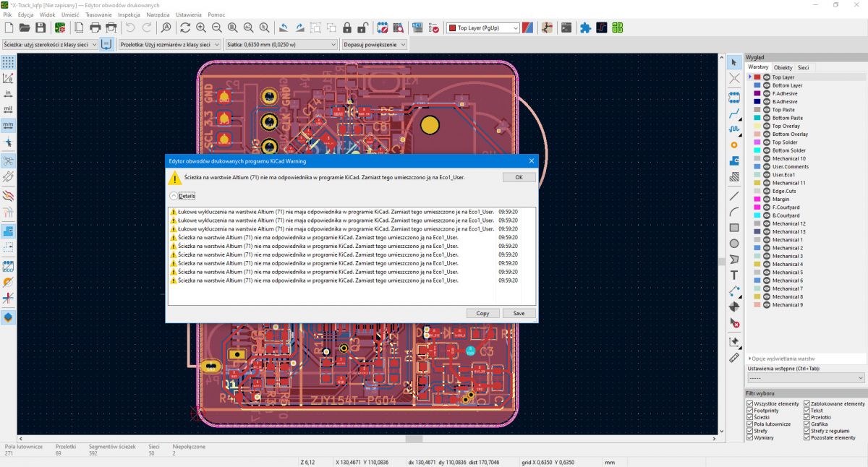Select the Draw circle tool
The height and width of the screenshot is (467, 868).
pyautogui.click(x=734, y=244)
